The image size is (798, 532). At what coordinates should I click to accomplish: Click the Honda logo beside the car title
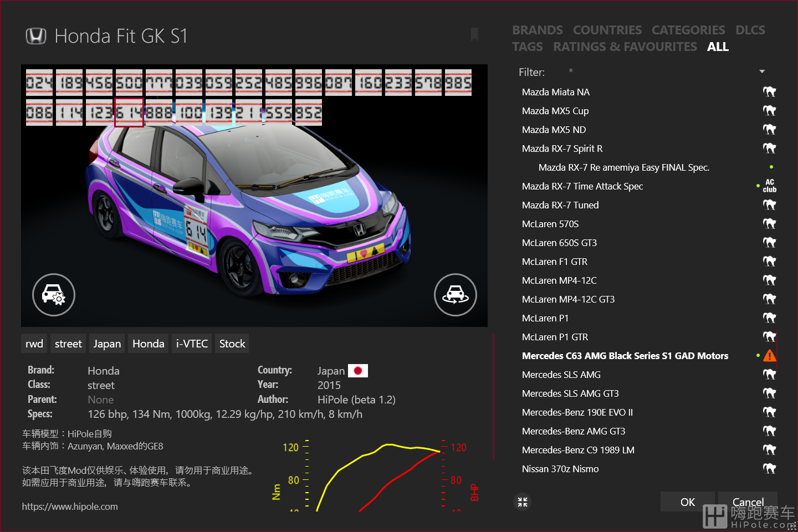pyautogui.click(x=36, y=36)
